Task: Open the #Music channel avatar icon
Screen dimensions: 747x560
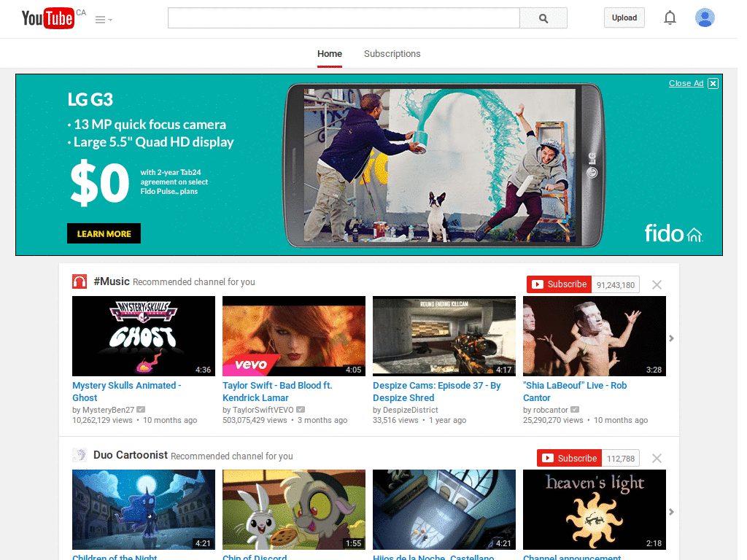Action: [80, 280]
